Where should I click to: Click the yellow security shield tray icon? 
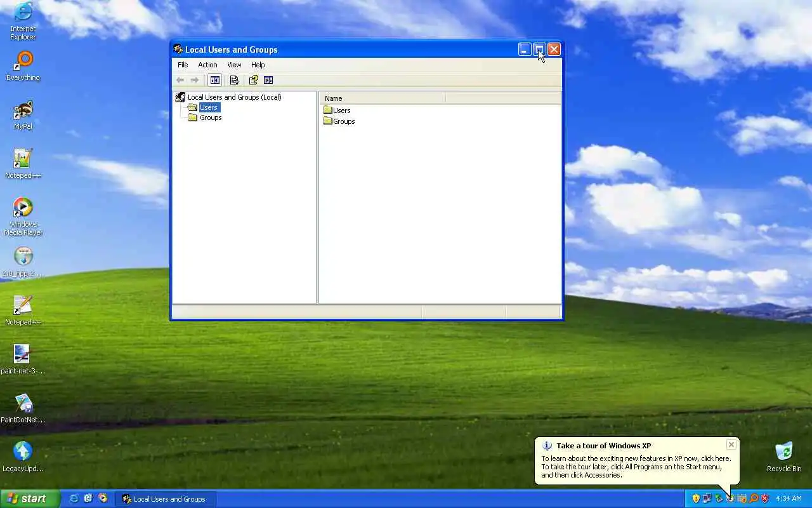click(x=696, y=499)
